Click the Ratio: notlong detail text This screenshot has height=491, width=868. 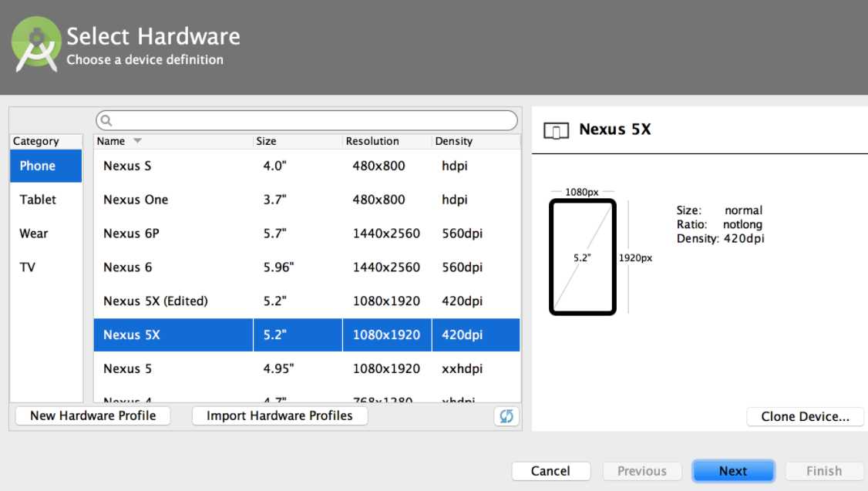(x=719, y=224)
